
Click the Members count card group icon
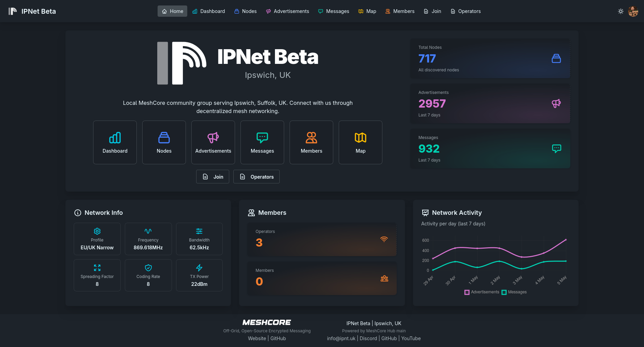click(x=384, y=278)
